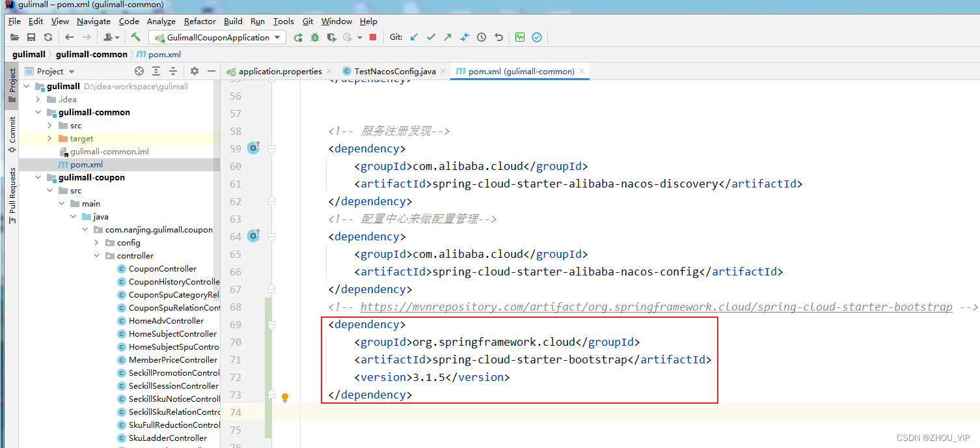This screenshot has width=980, height=448.
Task: Open the Refactor menu
Action: click(x=200, y=21)
